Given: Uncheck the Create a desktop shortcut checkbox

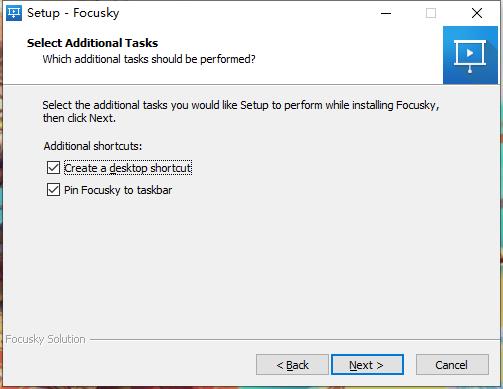Looking at the screenshot, I should click(53, 168).
